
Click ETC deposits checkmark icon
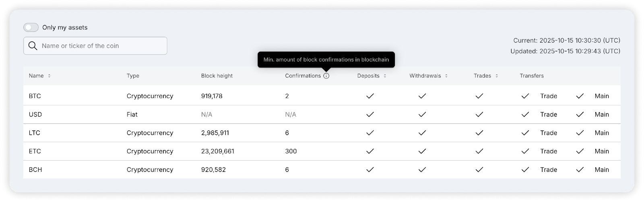point(370,151)
